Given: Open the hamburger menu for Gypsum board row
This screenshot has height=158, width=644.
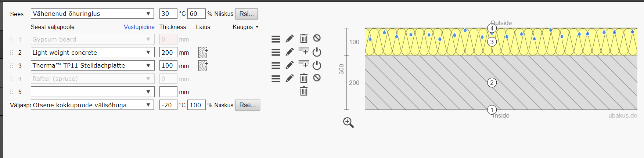Looking at the screenshot, I should click(x=276, y=39).
